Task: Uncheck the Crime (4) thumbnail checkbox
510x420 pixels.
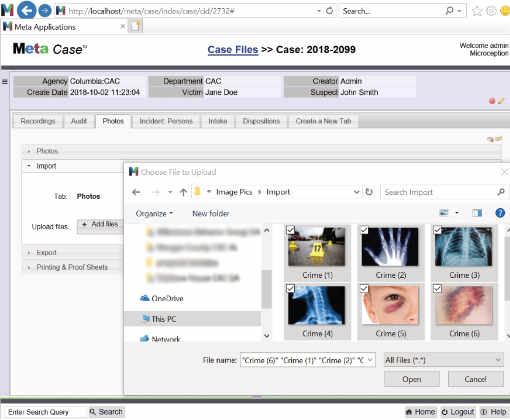Action: pos(290,288)
